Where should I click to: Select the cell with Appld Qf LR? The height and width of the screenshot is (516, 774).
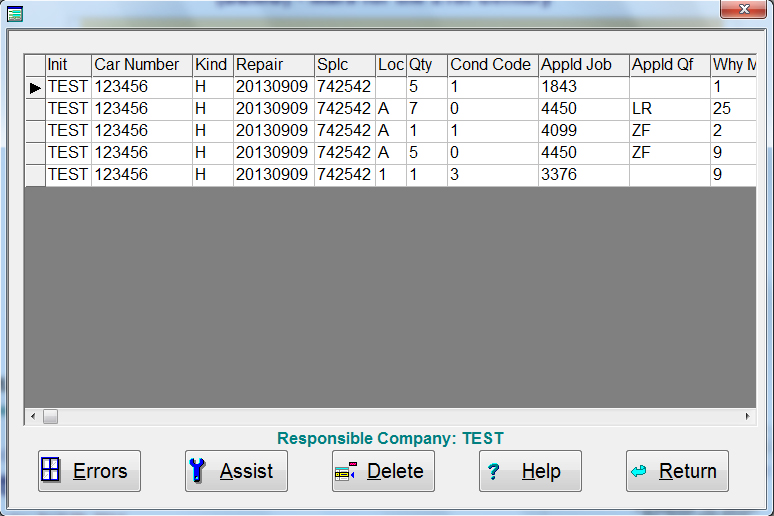[x=669, y=109]
